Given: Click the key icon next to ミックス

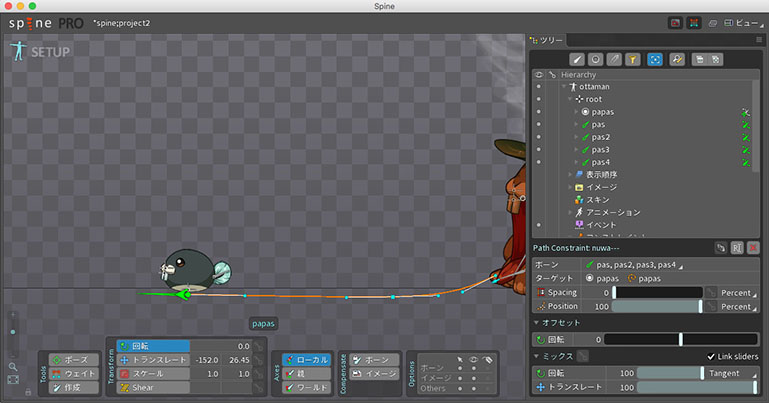Looking at the screenshot, I should [583, 356].
